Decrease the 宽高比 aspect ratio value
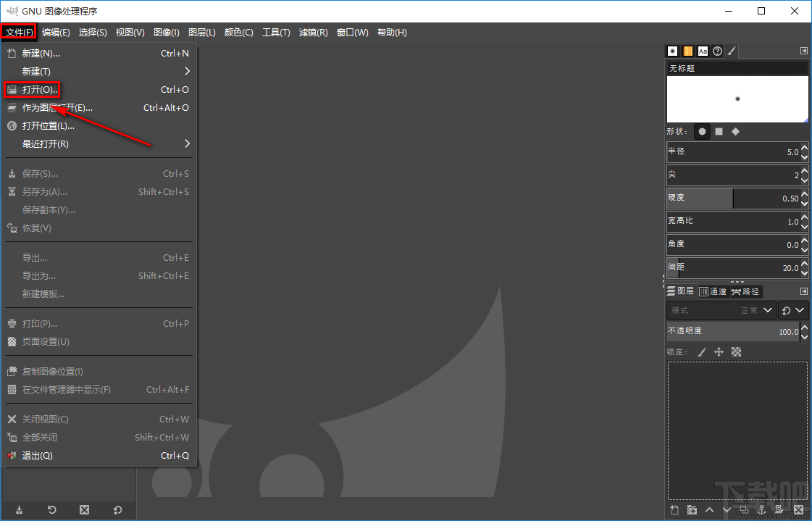 tap(804, 226)
